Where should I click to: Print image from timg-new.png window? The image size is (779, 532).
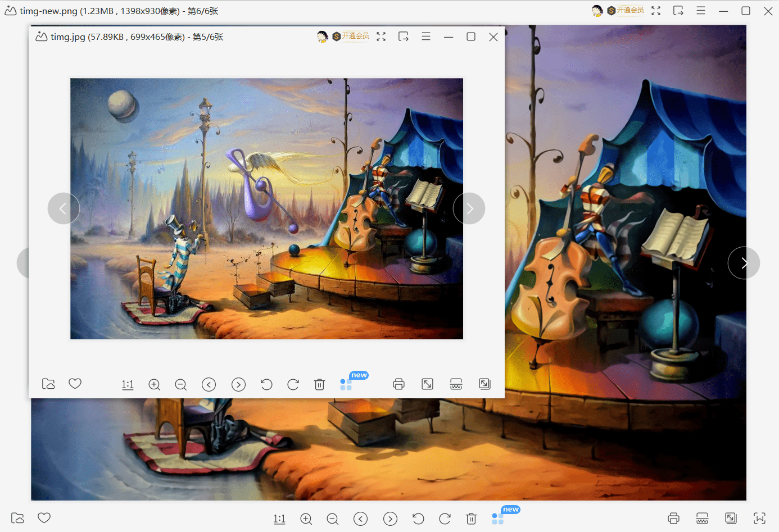point(674,519)
